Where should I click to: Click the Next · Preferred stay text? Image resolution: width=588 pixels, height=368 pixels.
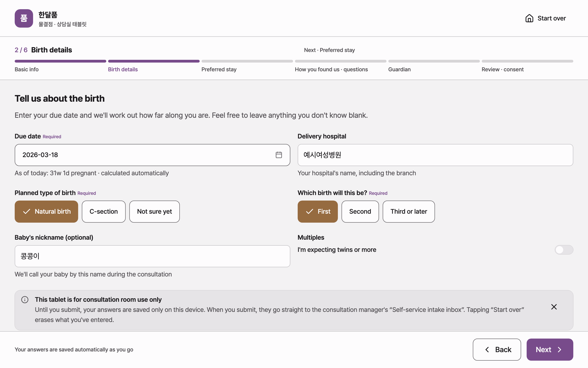pyautogui.click(x=329, y=50)
